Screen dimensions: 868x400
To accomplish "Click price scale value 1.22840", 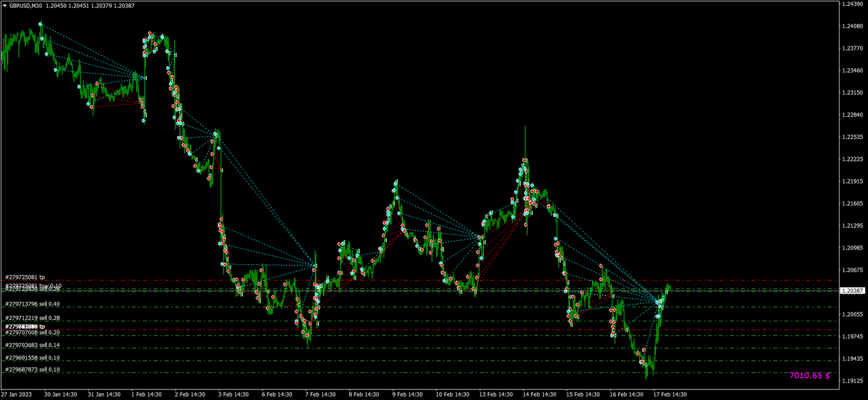I will pos(852,115).
